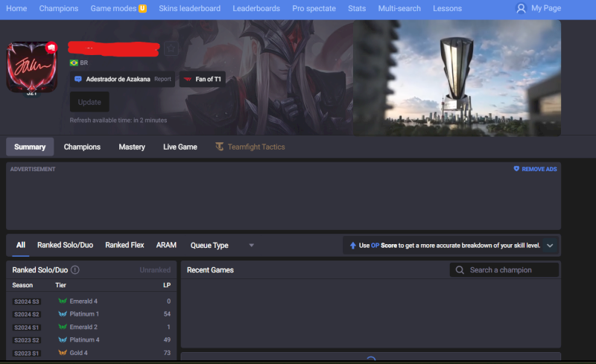Click the Gold emblem in S2023 S1 row

63,353
